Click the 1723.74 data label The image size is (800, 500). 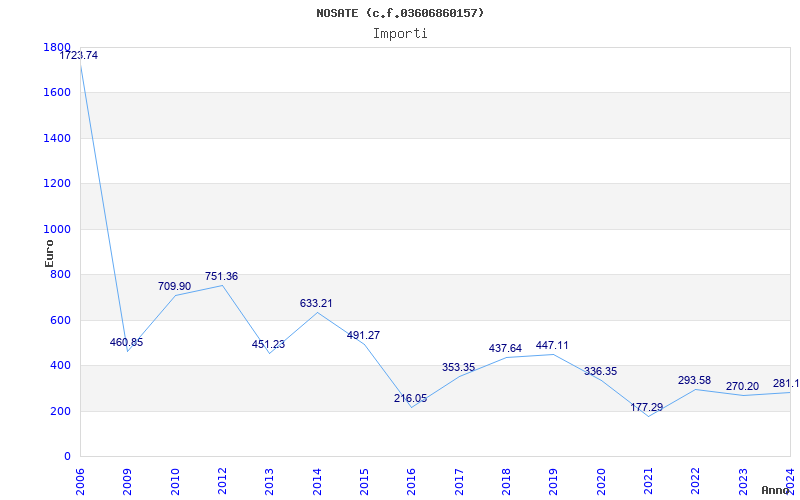pyautogui.click(x=79, y=56)
